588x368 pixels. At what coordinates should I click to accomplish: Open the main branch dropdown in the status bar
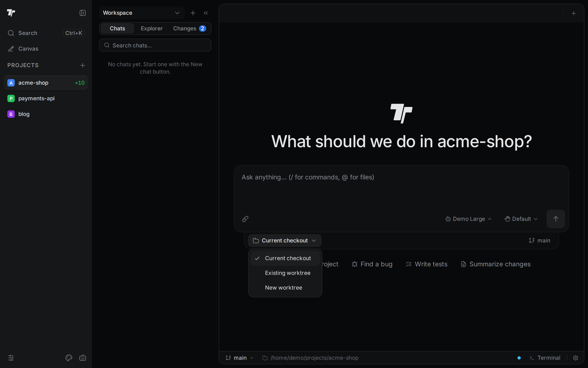240,358
